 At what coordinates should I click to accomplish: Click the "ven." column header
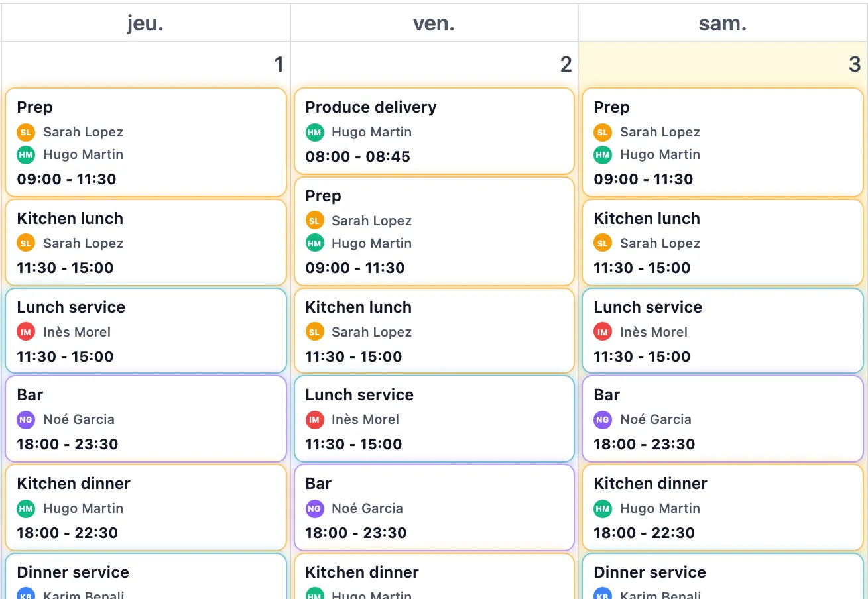[x=434, y=24]
